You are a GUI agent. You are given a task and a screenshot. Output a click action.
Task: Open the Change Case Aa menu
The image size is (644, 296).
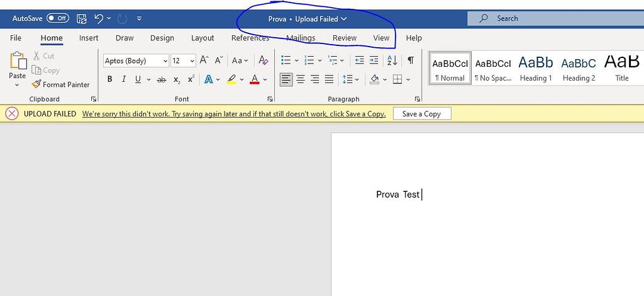tap(240, 60)
